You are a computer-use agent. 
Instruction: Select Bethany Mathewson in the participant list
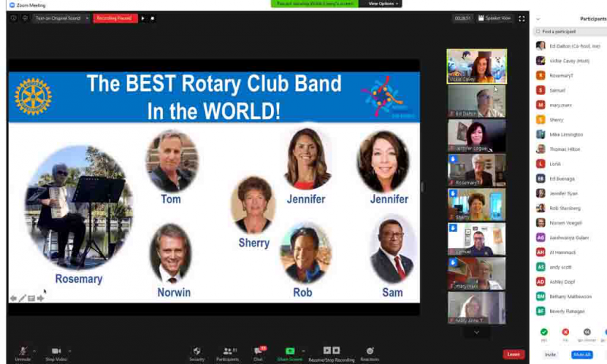point(571,297)
